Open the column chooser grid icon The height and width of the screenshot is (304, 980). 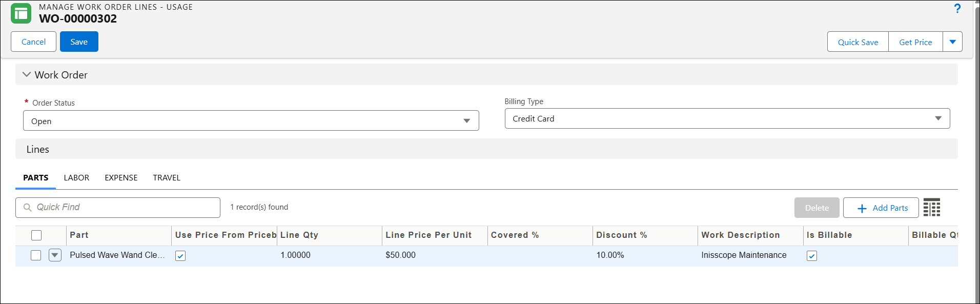932,207
